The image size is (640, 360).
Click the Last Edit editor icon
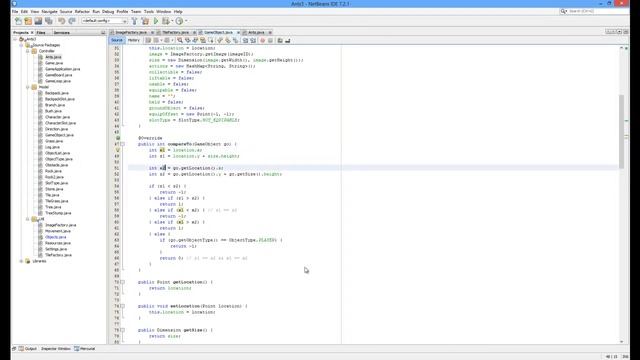(148, 40)
